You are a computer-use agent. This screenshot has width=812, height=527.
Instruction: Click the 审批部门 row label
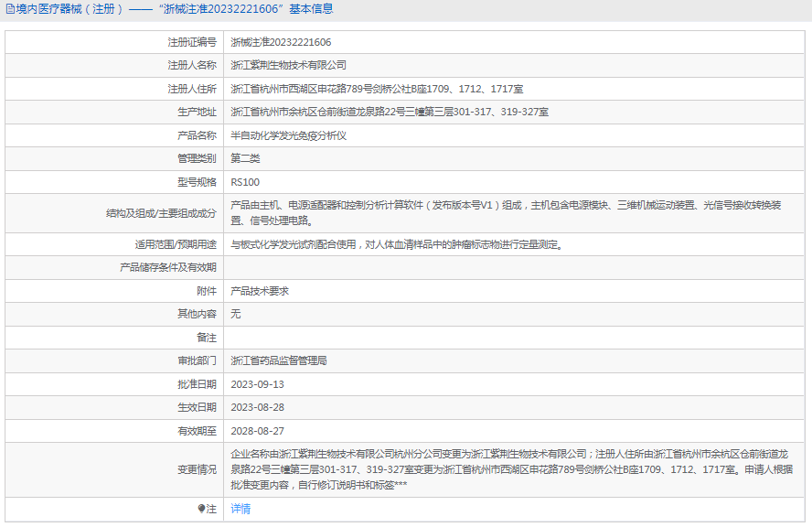point(197,360)
